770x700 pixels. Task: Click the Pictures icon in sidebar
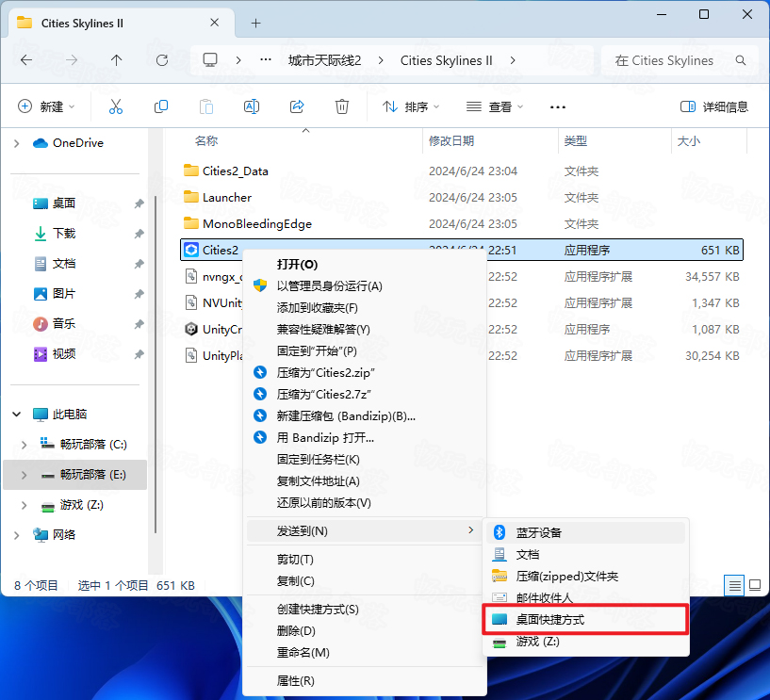(x=41, y=294)
